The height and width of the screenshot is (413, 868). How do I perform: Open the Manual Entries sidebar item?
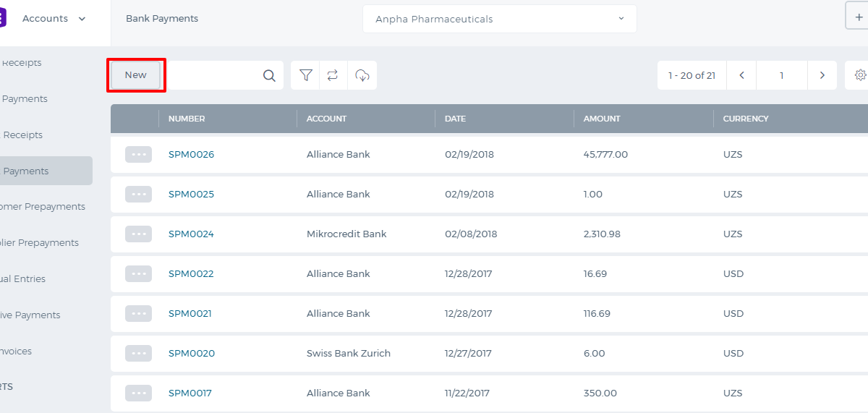[22, 279]
